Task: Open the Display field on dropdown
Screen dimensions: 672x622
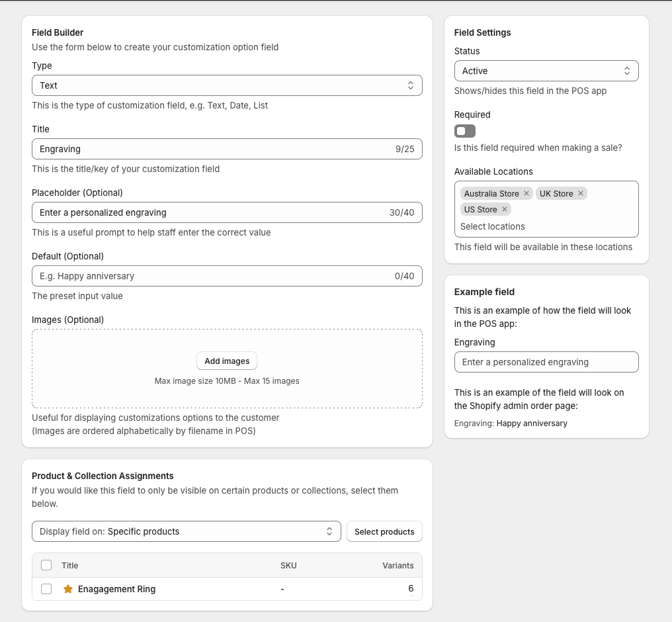Action: tap(186, 531)
